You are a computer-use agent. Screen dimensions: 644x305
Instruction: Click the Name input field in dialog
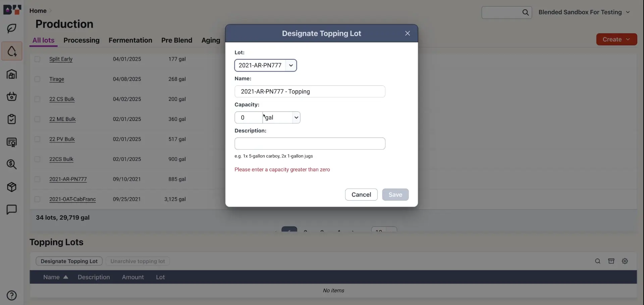point(310,91)
